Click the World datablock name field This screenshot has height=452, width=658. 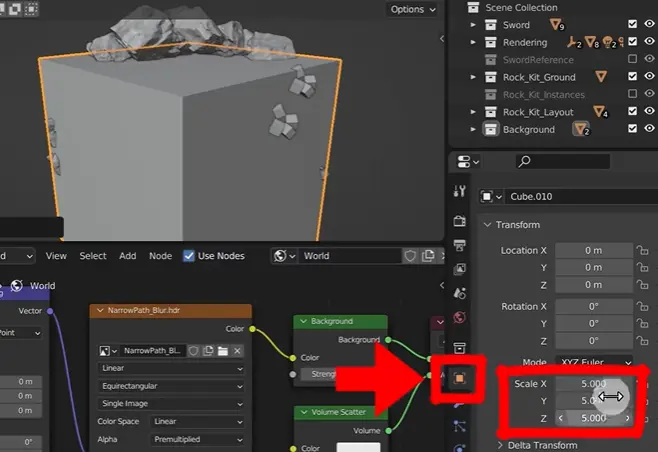point(350,256)
